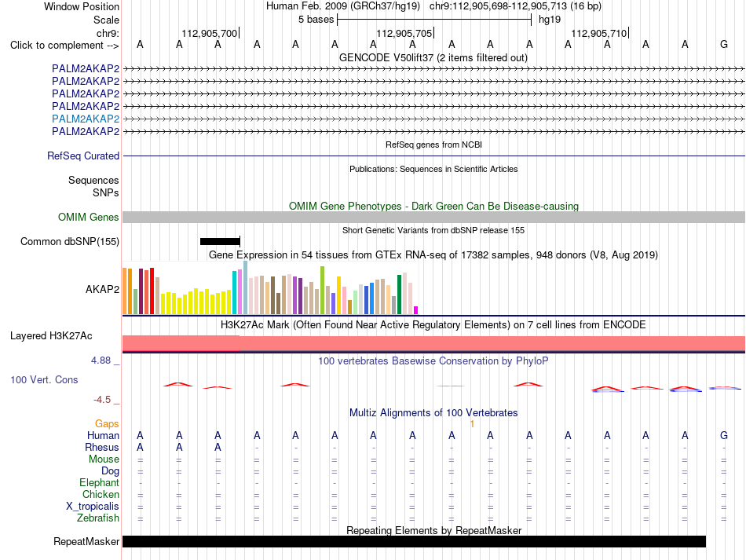Click the 'Click to complement -->' label

(x=64, y=46)
